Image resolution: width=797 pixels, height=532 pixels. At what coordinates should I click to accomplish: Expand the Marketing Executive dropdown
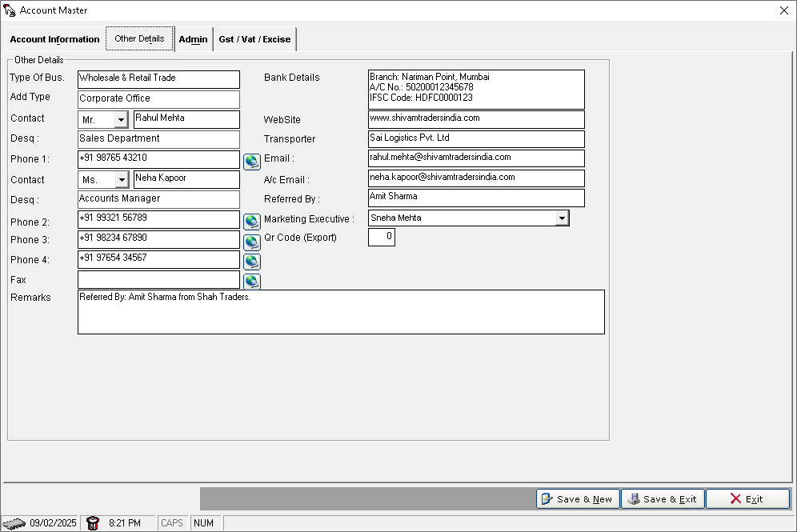562,218
